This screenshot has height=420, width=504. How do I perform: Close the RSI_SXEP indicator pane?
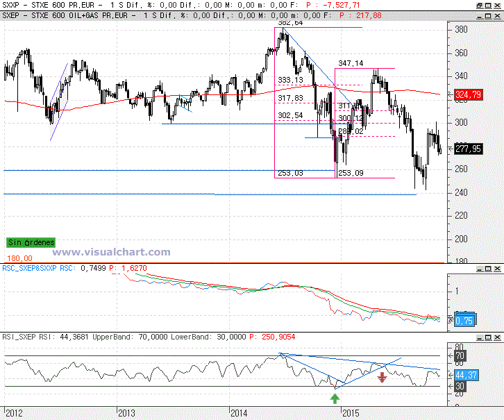coord(497,337)
